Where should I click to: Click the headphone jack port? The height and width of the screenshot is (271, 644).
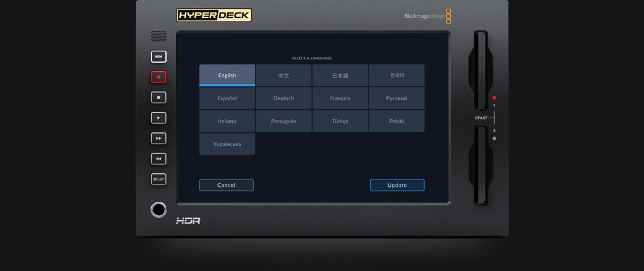[159, 210]
